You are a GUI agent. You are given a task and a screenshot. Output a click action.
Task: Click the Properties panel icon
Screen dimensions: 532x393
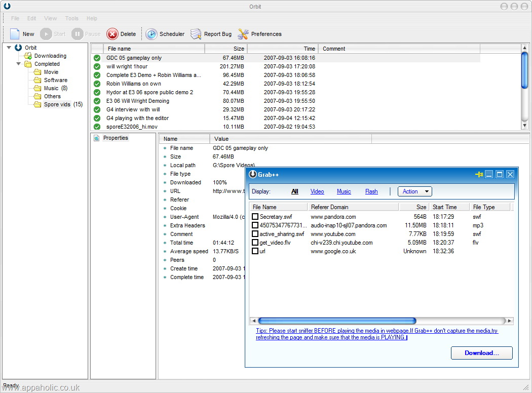coord(97,138)
